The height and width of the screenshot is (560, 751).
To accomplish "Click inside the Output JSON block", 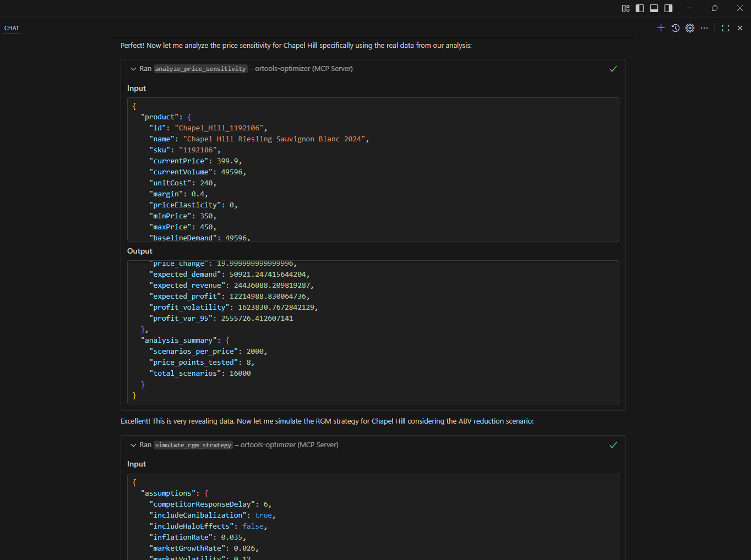I will tap(373, 332).
